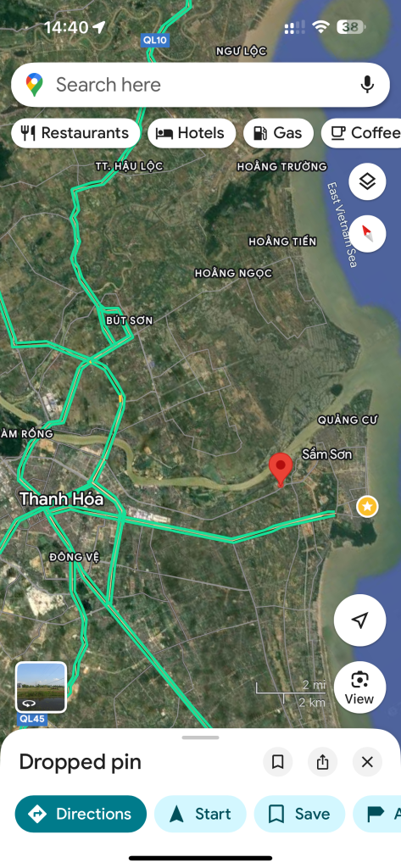Tap the microphone voice search icon
Screen dimensions: 401x868
coord(367,85)
